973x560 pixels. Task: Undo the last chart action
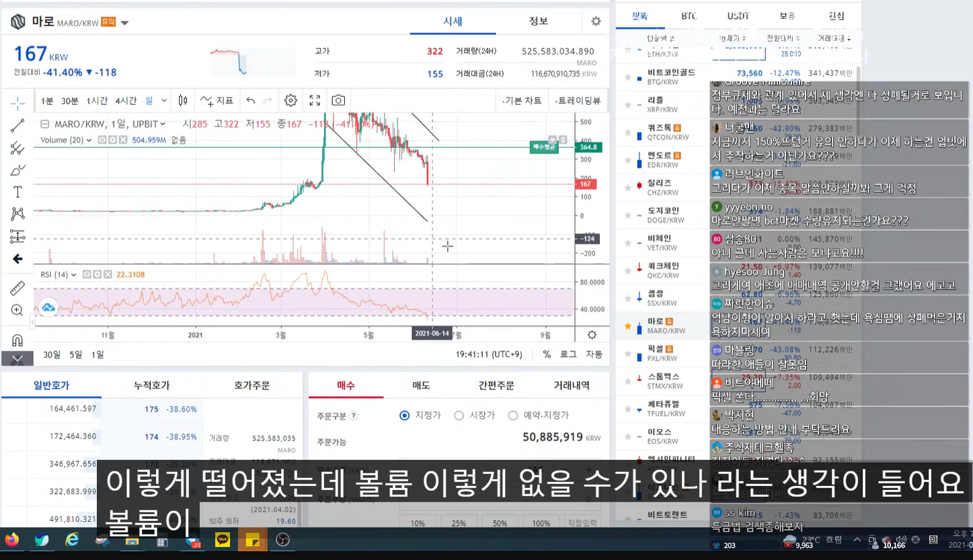pos(251,100)
